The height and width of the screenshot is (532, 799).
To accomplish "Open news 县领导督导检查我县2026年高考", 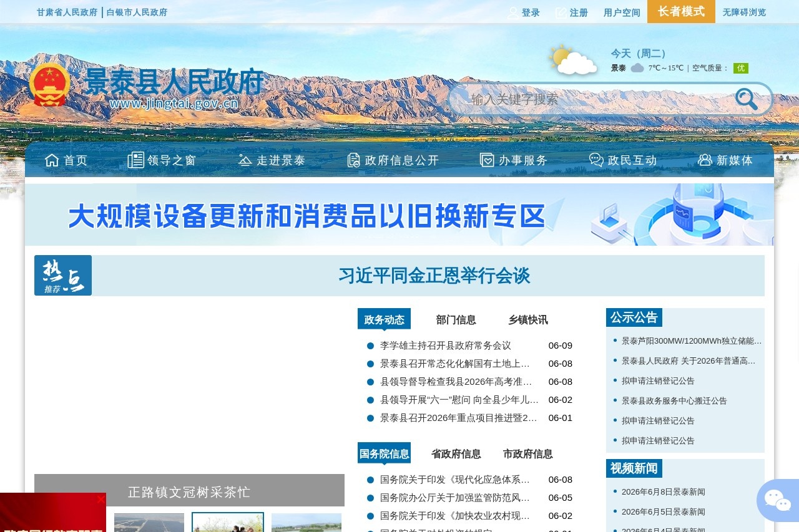I will pyautogui.click(x=456, y=382).
